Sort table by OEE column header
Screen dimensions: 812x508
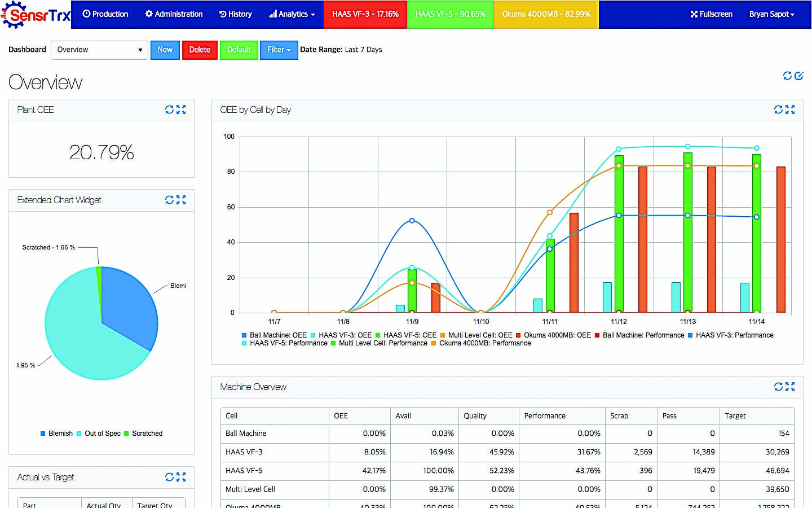[359, 416]
